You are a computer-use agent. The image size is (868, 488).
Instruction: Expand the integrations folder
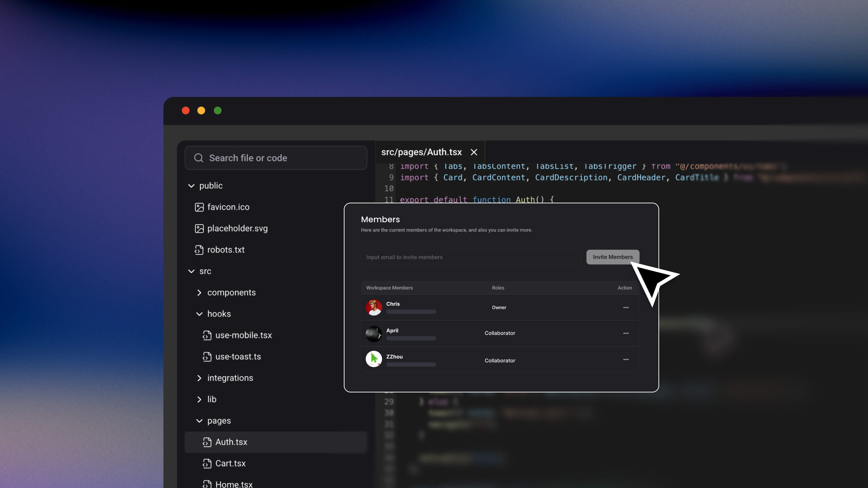click(x=199, y=378)
